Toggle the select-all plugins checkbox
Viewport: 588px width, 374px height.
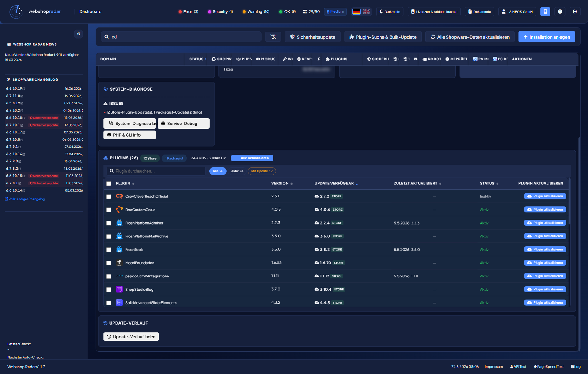coord(109,184)
